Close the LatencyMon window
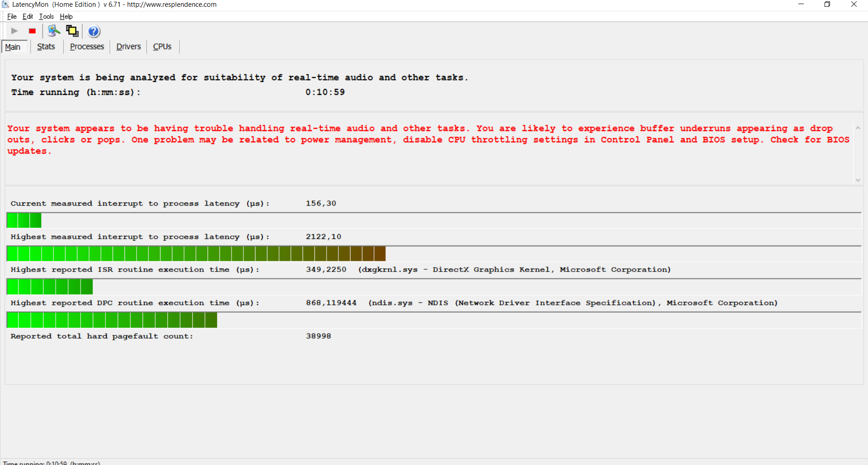This screenshot has width=868, height=465. (x=854, y=5)
